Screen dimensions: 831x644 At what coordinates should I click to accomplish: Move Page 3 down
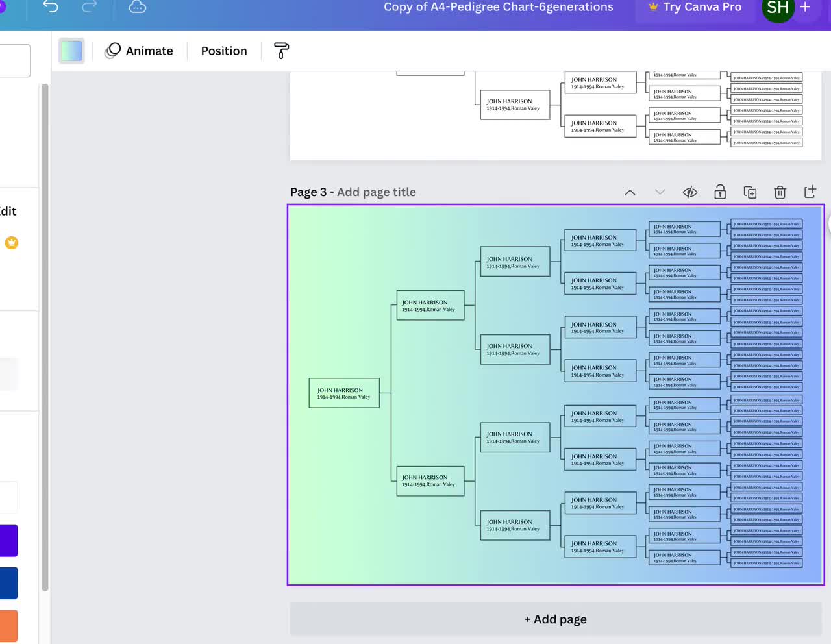coord(660,192)
